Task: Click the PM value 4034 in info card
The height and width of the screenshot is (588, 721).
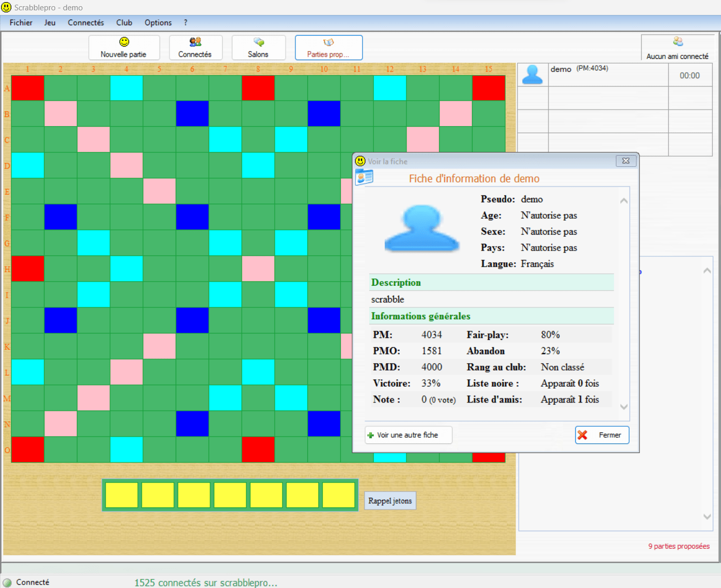Action: click(x=432, y=335)
